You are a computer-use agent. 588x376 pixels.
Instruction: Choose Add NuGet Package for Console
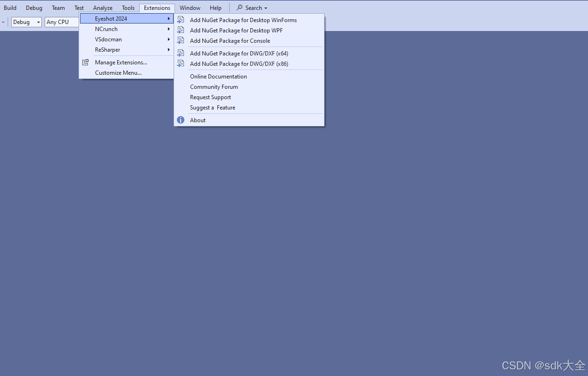[249, 40]
